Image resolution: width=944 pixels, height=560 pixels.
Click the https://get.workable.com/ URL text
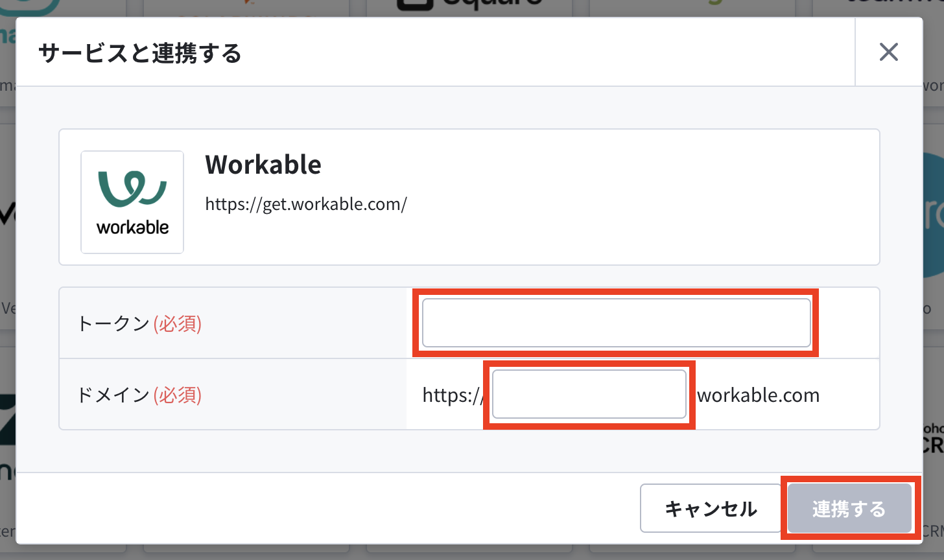(306, 204)
